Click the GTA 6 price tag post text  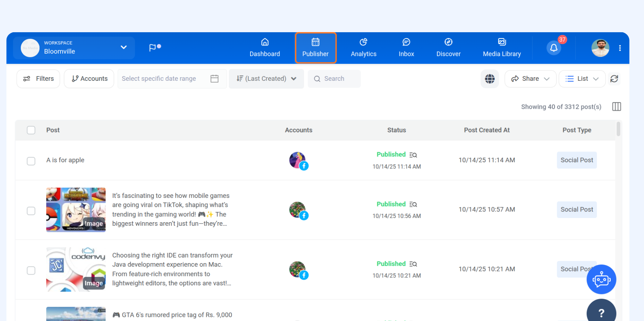click(x=172, y=315)
